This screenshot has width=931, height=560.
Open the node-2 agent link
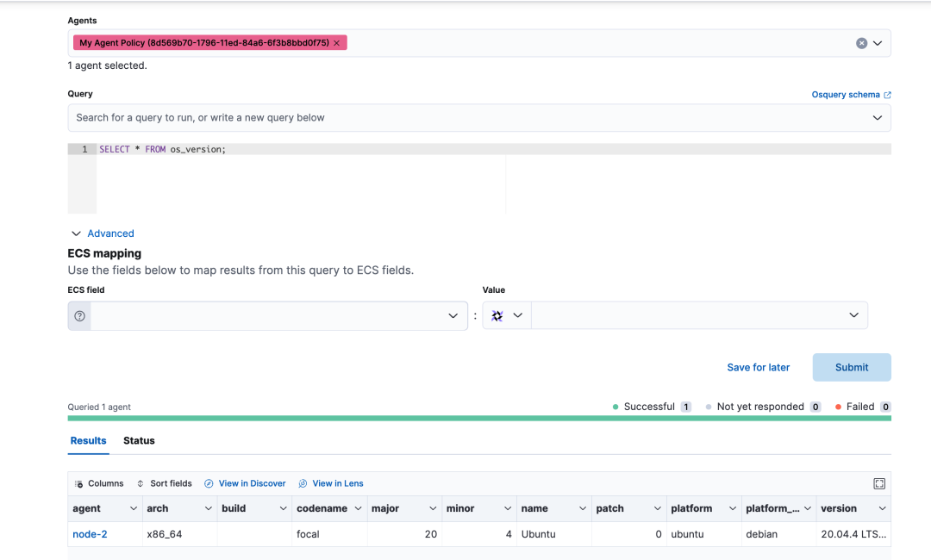(x=90, y=534)
